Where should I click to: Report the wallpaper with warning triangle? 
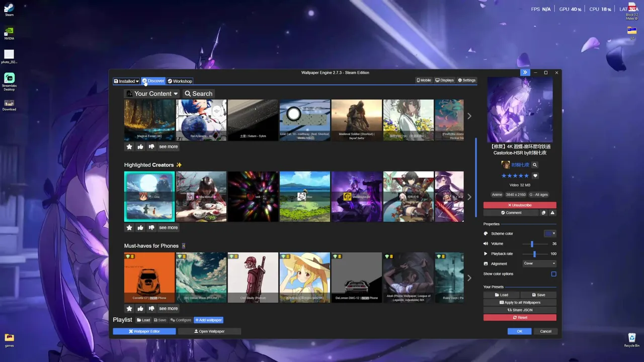[552, 213]
